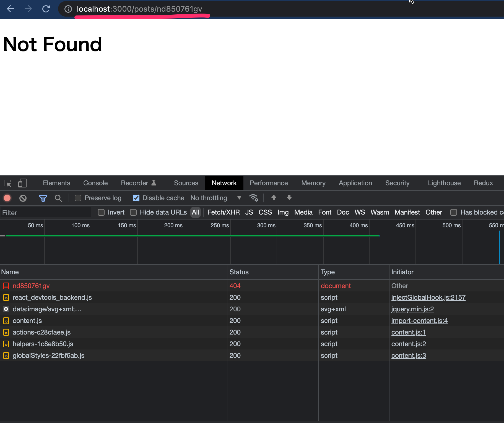Viewport: 504px width, 423px height.
Task: Open the jquery.min.js:2 initiator link
Action: pos(412,309)
